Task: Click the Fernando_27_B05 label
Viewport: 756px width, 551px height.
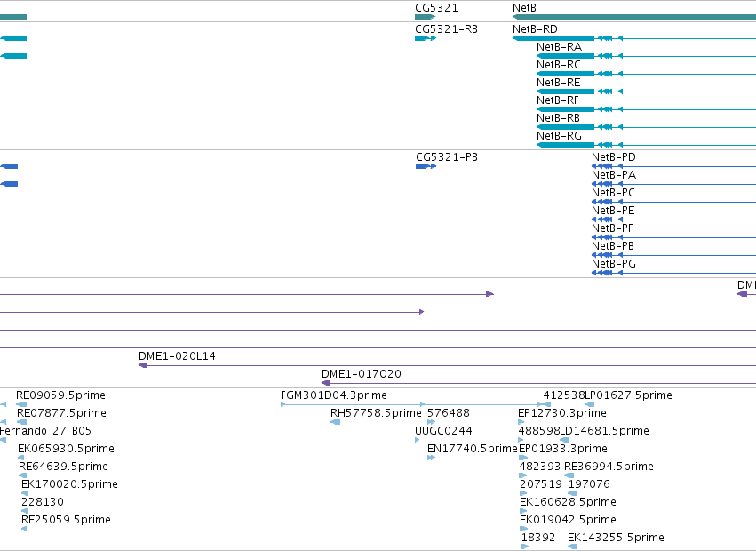Action: click(45, 431)
